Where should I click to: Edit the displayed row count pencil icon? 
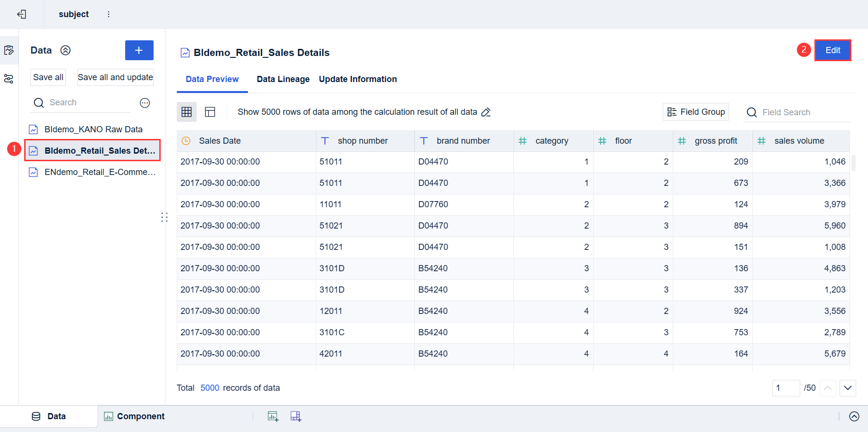pos(486,112)
